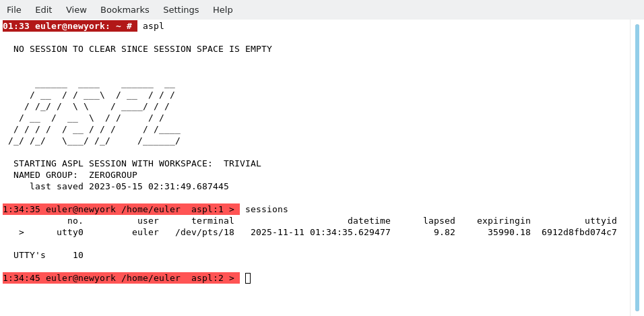Click the ZEROGROUP named group text
The height and width of the screenshot is (316, 644).
113,175
